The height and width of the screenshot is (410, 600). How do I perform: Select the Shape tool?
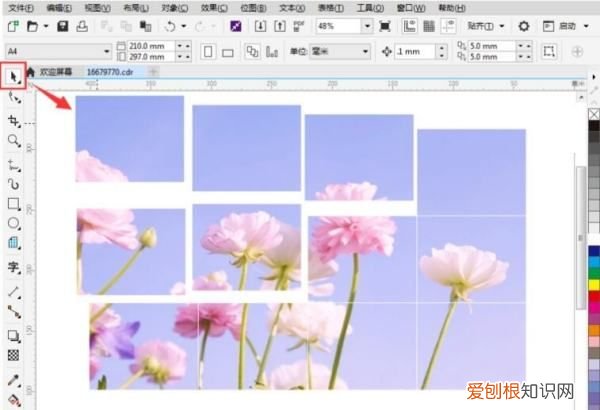click(14, 98)
